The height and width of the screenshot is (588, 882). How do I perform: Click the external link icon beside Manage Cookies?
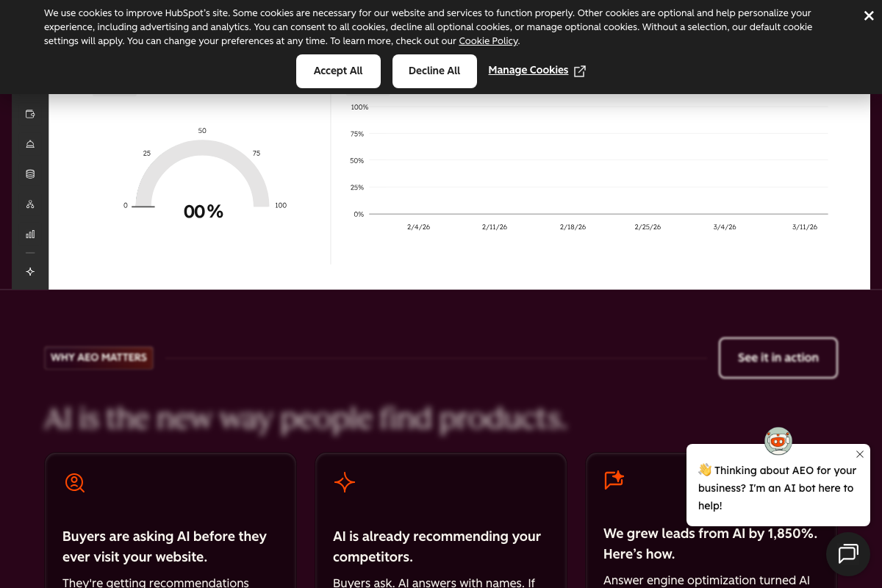coord(579,71)
